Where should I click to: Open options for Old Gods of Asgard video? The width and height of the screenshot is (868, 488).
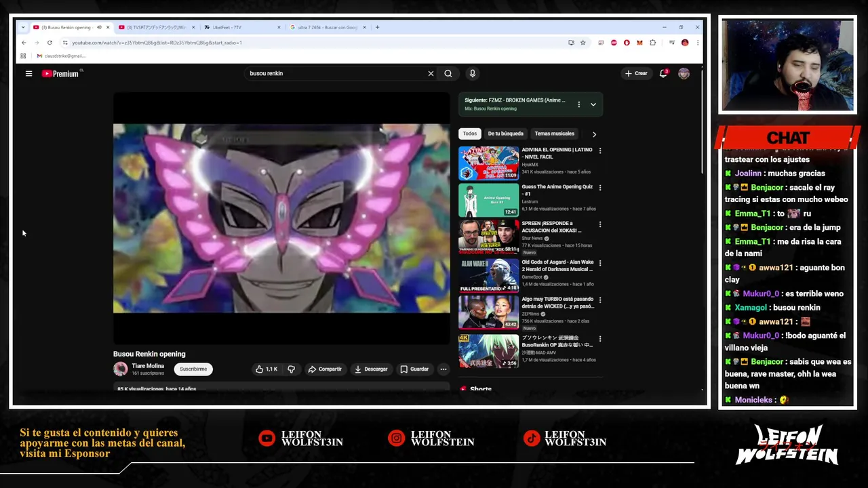point(599,263)
